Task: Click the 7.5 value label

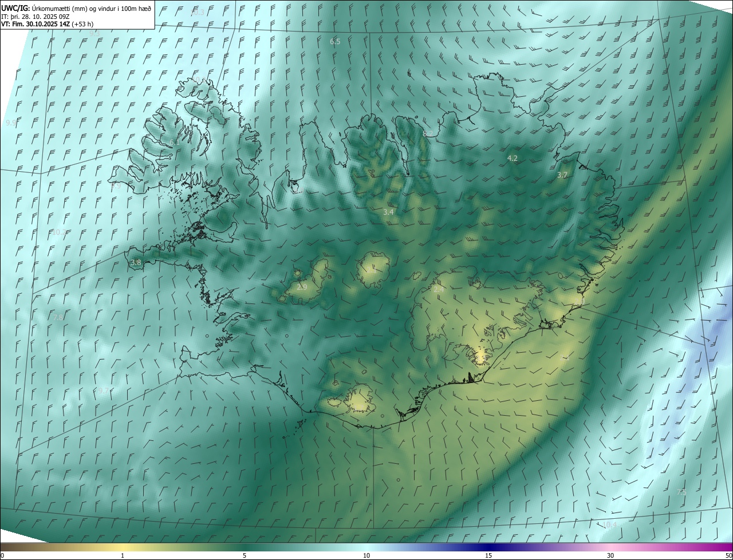Action: 681,492
